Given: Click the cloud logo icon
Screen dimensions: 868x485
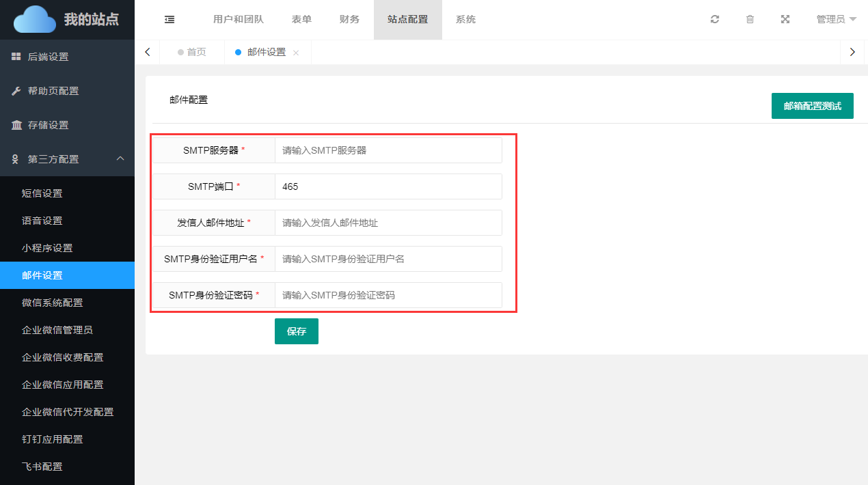Looking at the screenshot, I should click(35, 20).
